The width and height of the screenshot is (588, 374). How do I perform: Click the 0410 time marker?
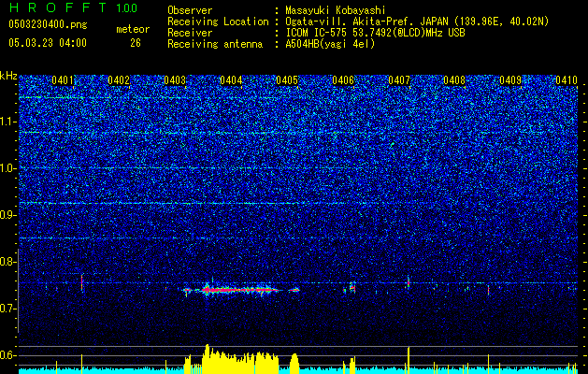click(x=566, y=80)
